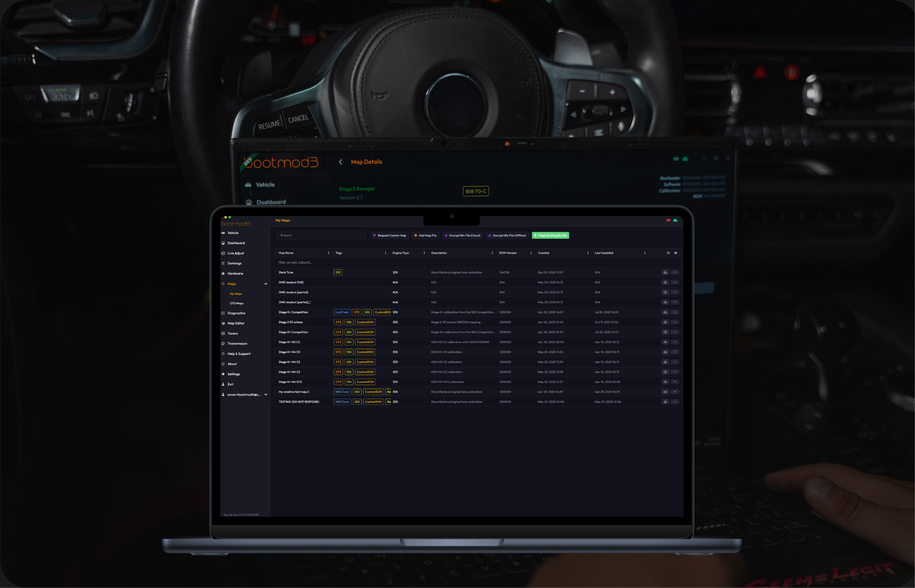This screenshot has height=588, width=915.
Task: Expand the enver+bootmod4 account dropdown
Action: click(x=266, y=395)
